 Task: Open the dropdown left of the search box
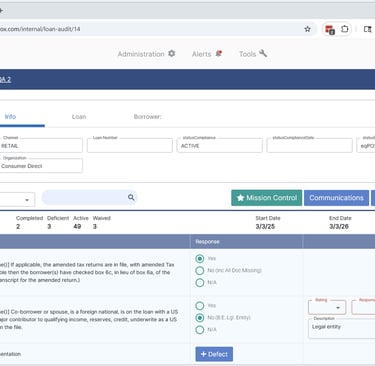(17, 199)
